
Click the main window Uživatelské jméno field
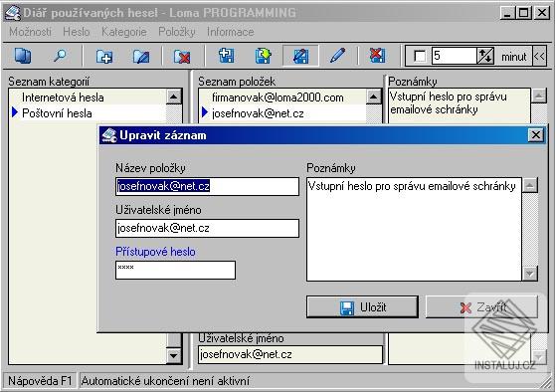[x=290, y=354]
